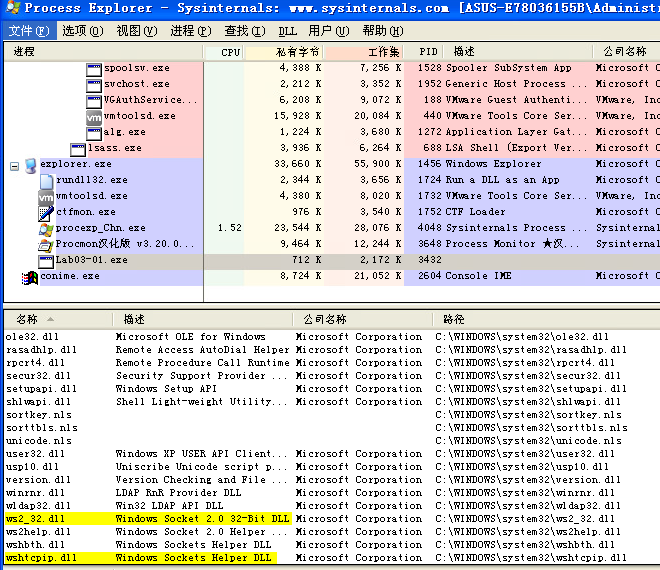
Task: Select the user32.dll entry
Action: (x=36, y=454)
